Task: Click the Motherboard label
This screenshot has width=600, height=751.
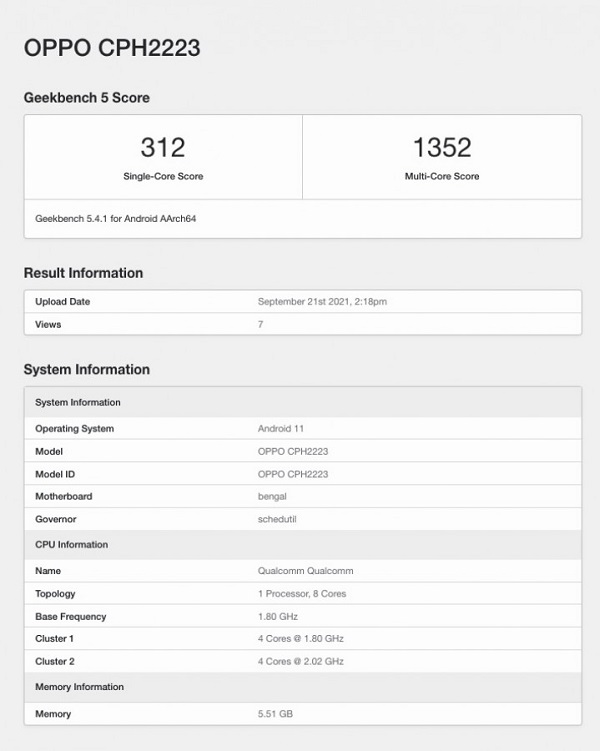Action: 64,497
